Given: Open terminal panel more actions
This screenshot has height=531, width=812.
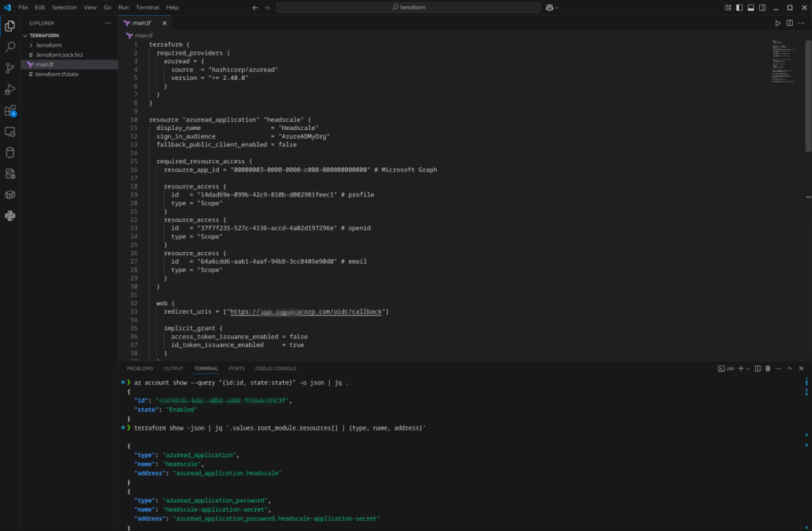Looking at the screenshot, I should (779, 369).
